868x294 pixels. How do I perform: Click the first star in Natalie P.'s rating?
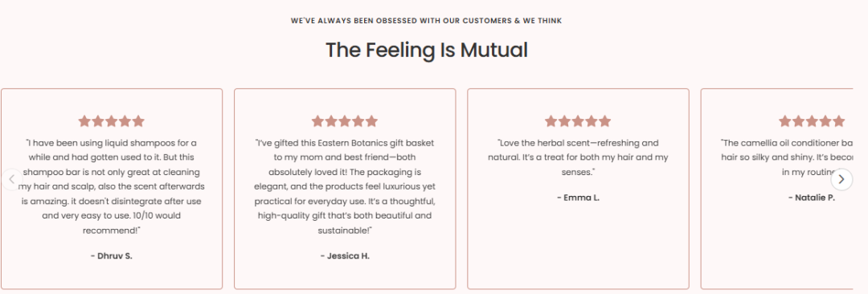[785, 121]
